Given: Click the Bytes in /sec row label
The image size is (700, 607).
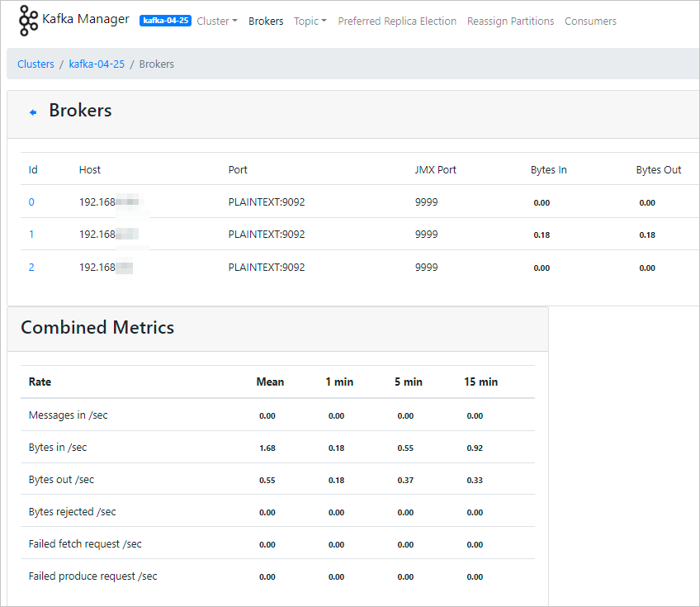Looking at the screenshot, I should pyautogui.click(x=58, y=447).
